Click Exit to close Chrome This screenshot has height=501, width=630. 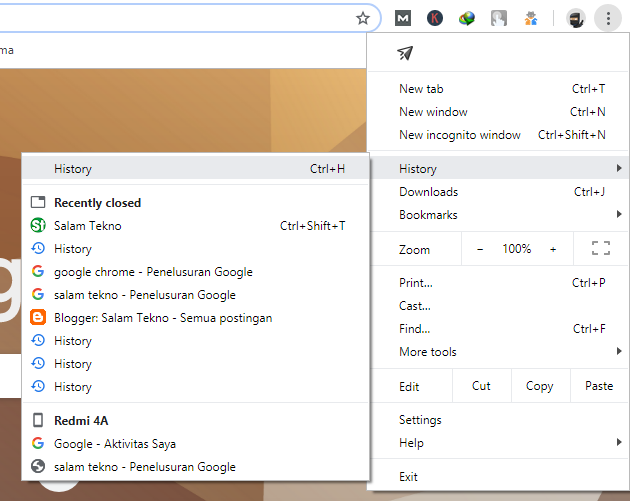[498, 477]
